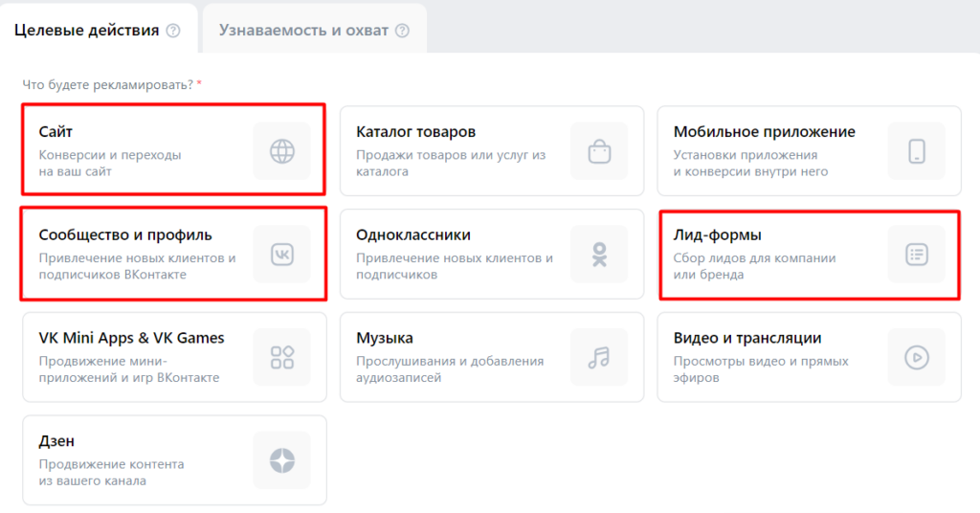Image resolution: width=980 pixels, height=513 pixels.
Task: Click 'Продвижение мини-приложений и игр ВКонтакте' text
Action: 129,369
